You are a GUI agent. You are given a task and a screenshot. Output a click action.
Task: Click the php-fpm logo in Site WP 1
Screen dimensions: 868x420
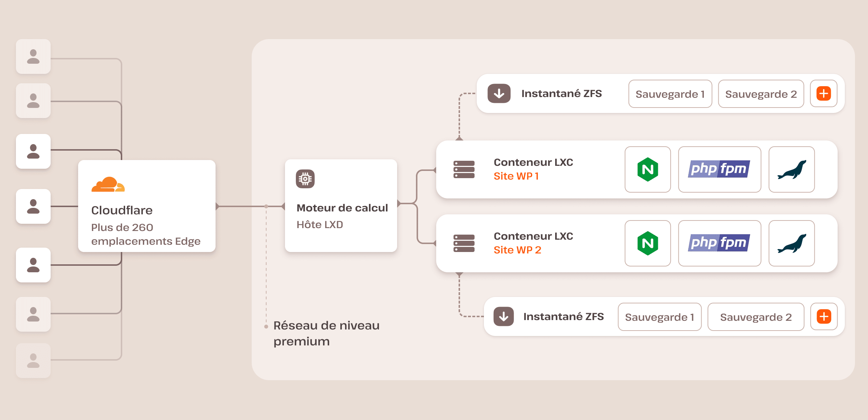pos(719,169)
